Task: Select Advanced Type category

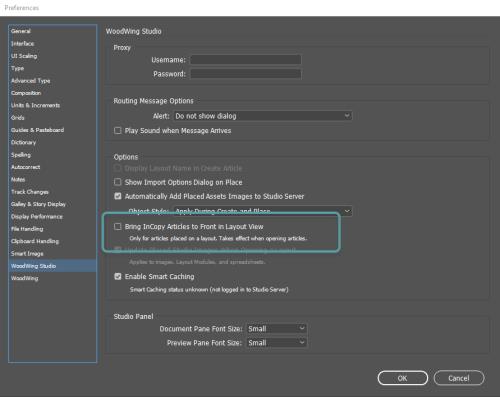Action: 30,81
